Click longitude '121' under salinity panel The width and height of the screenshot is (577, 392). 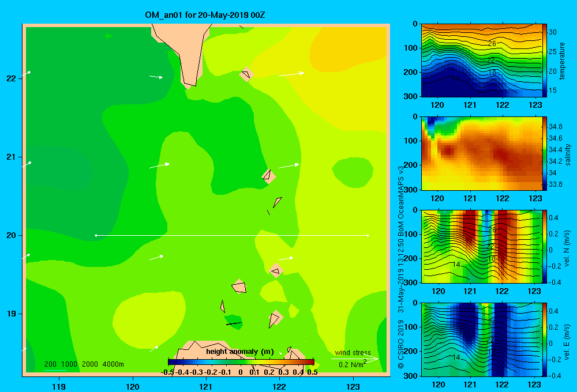point(470,198)
